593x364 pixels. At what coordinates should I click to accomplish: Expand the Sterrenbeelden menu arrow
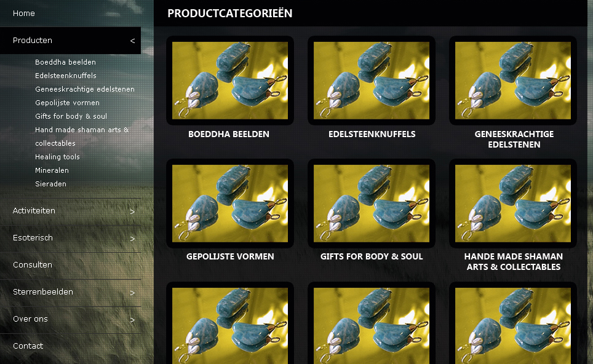tap(132, 293)
